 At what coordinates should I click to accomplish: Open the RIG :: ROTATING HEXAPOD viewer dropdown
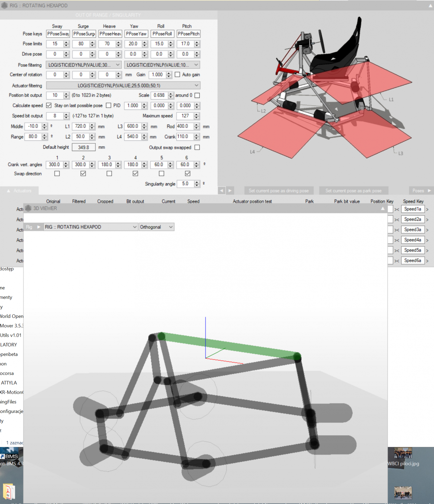tap(91, 227)
